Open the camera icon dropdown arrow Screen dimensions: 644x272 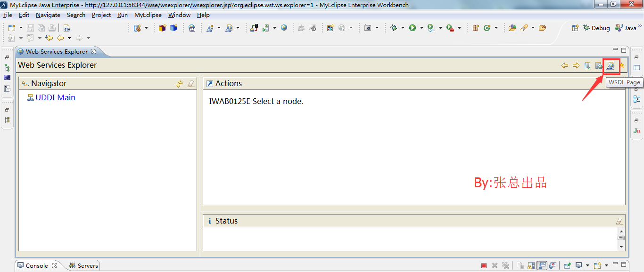[377, 28]
